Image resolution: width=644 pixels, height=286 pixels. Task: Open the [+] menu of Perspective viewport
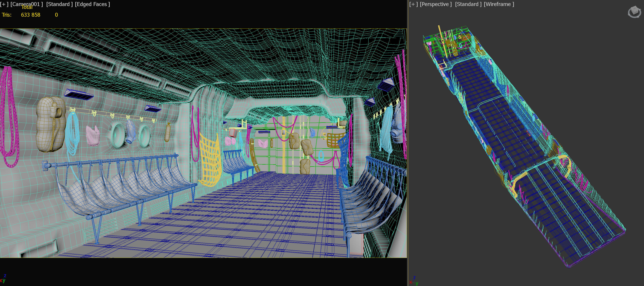[413, 4]
